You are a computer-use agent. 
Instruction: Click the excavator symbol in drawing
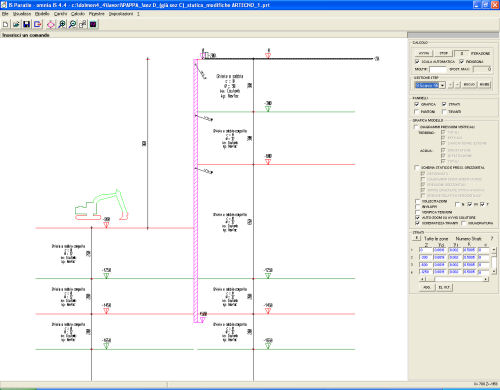coord(101,205)
